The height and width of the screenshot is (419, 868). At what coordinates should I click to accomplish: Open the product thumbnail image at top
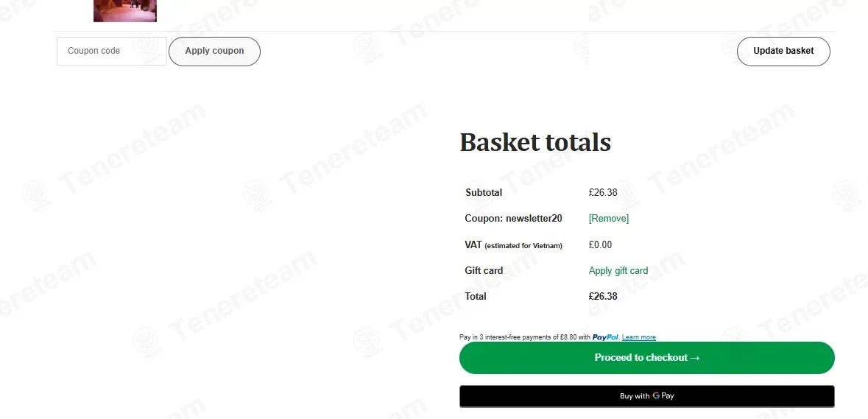click(x=125, y=10)
